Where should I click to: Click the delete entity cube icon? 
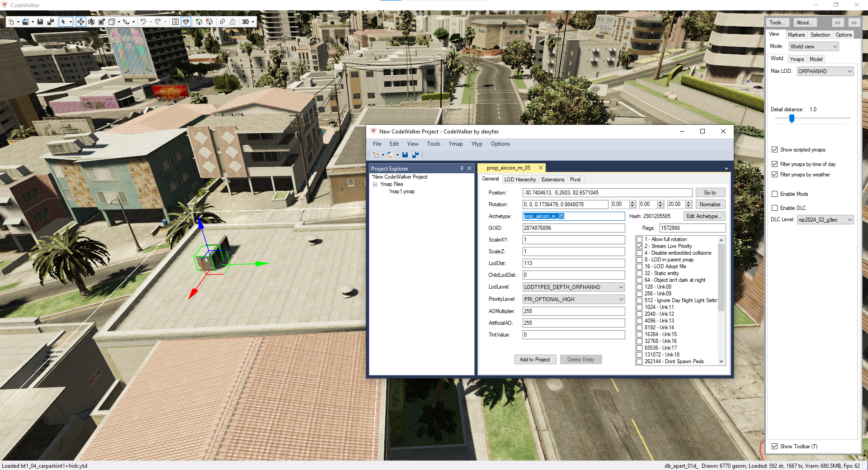(x=209, y=22)
